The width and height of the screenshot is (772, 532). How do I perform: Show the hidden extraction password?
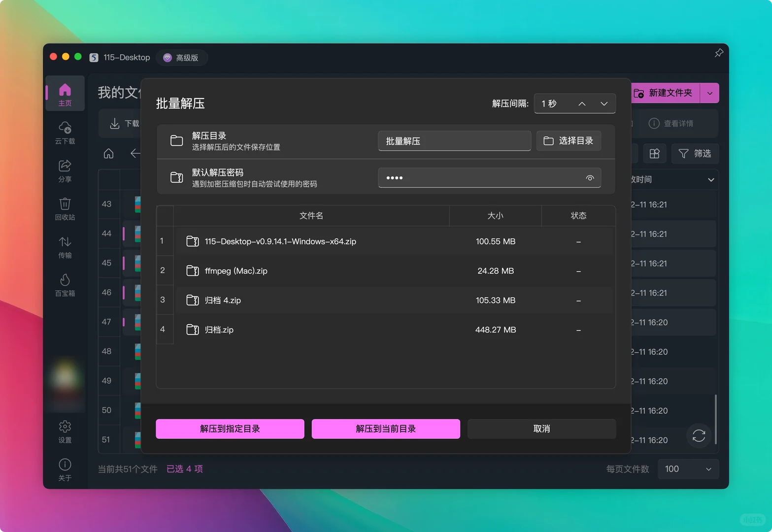tap(590, 178)
